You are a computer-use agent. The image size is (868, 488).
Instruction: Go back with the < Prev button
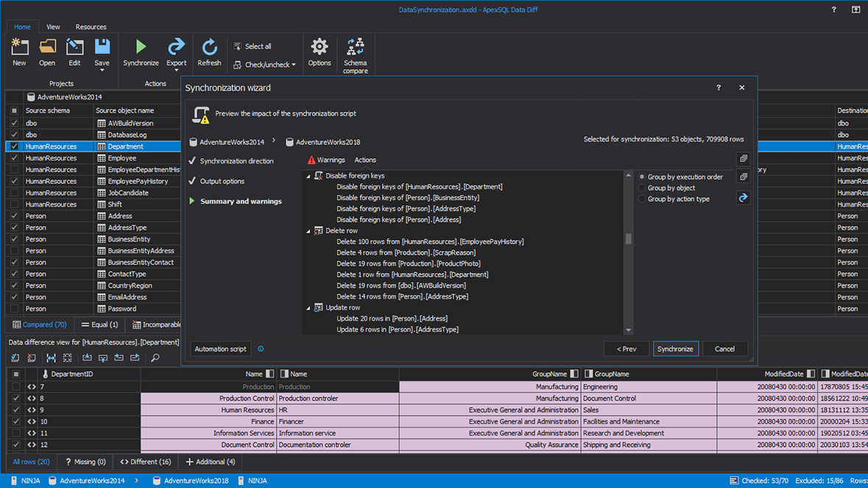point(627,349)
